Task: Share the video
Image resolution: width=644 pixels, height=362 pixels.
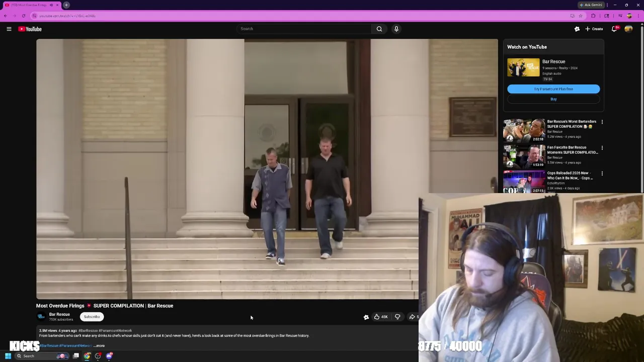Action: (413, 317)
